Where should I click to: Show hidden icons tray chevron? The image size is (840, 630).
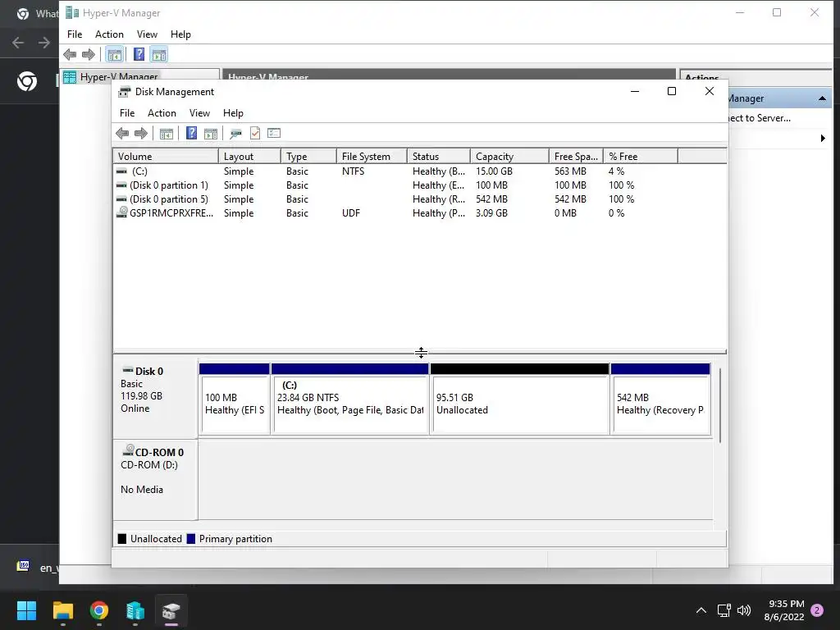[701, 610]
